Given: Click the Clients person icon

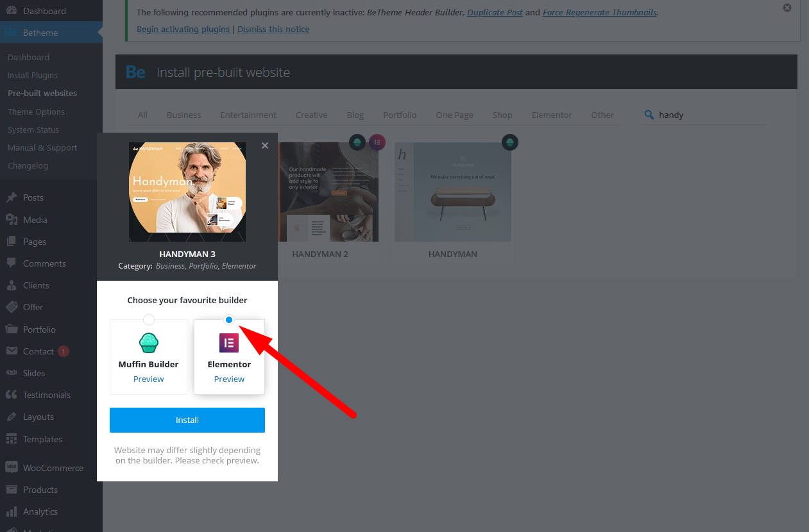Looking at the screenshot, I should tap(12, 285).
